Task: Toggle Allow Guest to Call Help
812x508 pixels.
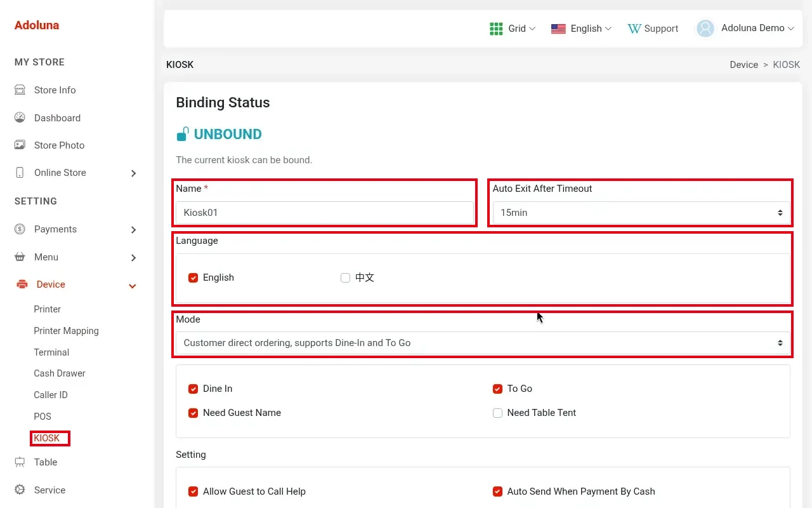Action: click(193, 491)
